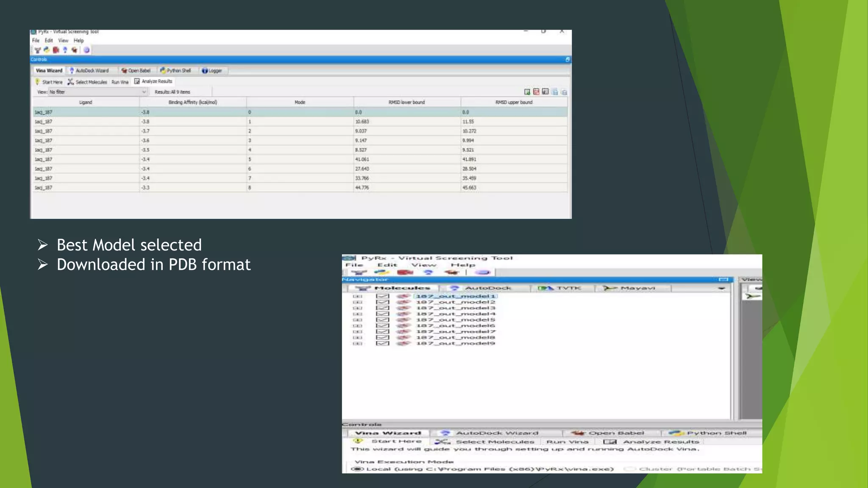Click the Open Babel fish icon in top toolbar
This screenshot has height=488, width=868.
click(75, 50)
